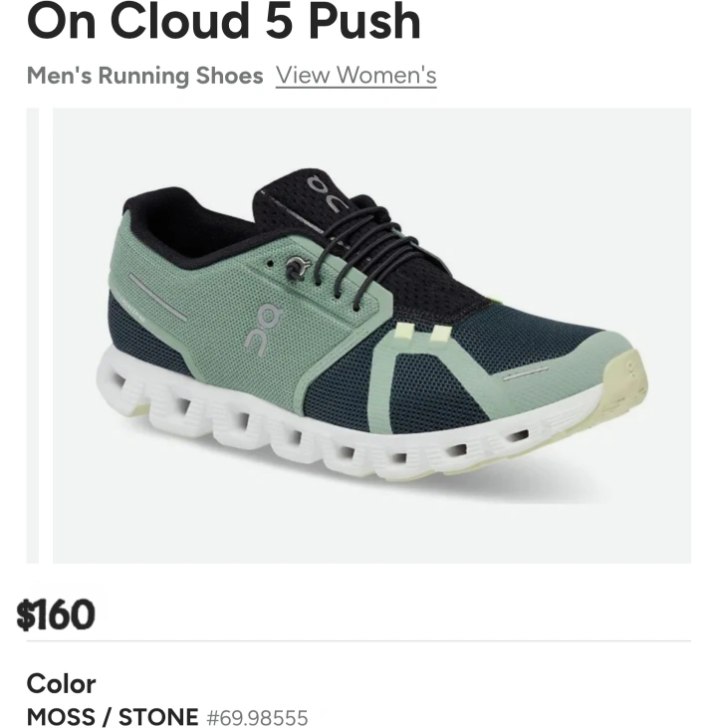
Task: Select the previous image sliver at left edge
Action: [33, 336]
